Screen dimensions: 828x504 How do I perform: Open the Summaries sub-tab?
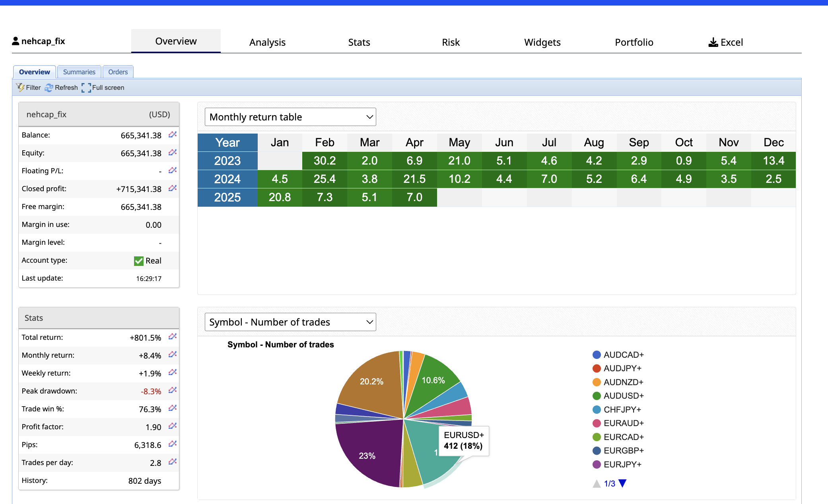click(x=79, y=72)
